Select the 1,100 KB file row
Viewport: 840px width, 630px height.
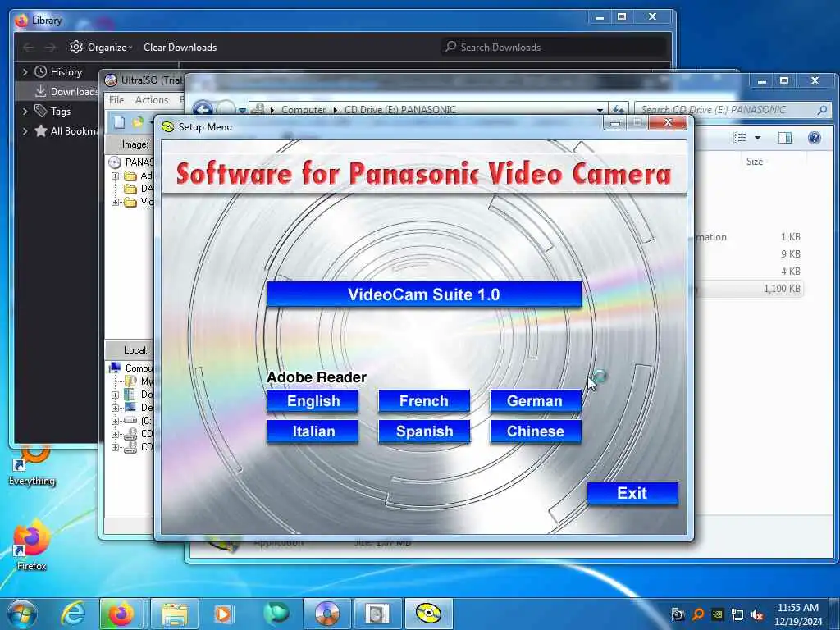[x=749, y=289]
